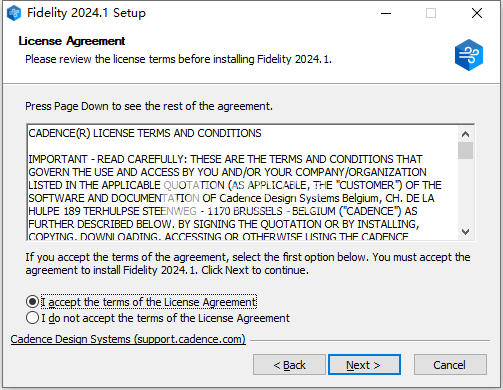The width and height of the screenshot is (503, 390).
Task: Click the blue Fidelity wind logo in header
Action: (x=469, y=55)
